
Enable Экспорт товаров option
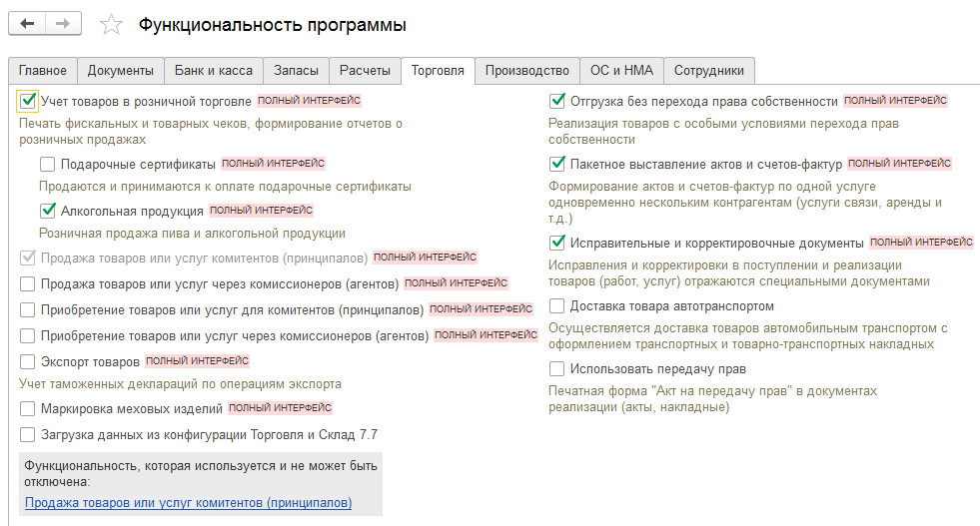[x=28, y=361]
